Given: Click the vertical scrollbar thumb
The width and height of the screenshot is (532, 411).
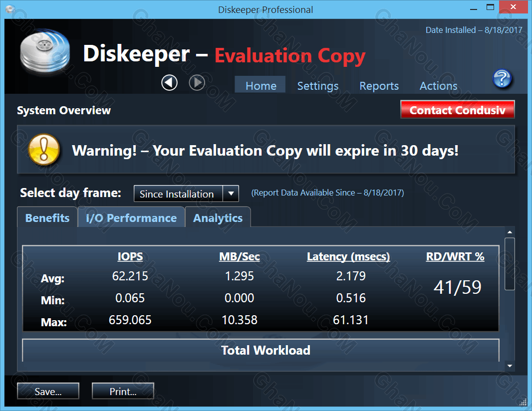Looking at the screenshot, I should point(510,264).
